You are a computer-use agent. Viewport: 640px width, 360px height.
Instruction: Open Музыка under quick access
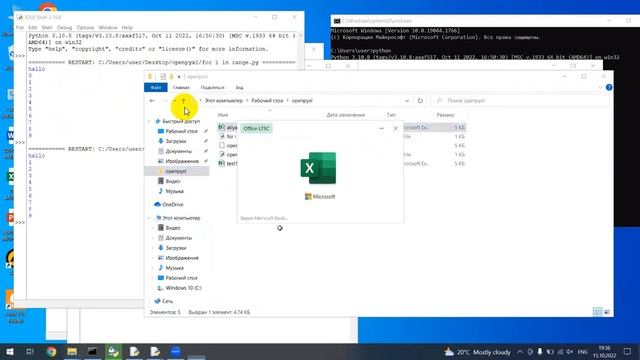(174, 191)
